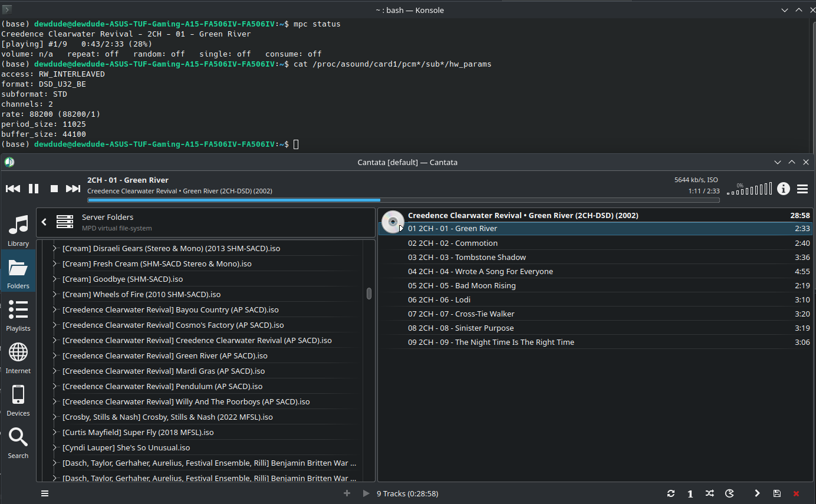816x504 pixels.
Task: Expand Disraeli Gears SHM-SACD iso folder
Action: click(54, 248)
